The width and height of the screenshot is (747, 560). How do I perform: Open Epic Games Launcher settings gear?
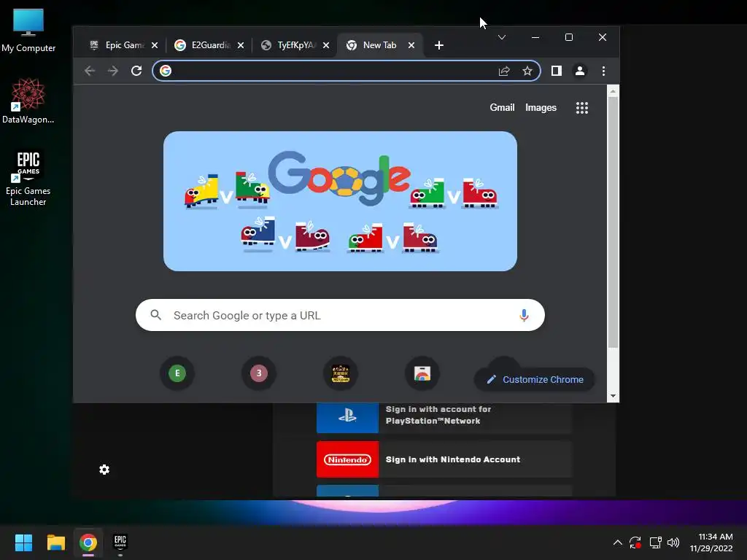(104, 470)
